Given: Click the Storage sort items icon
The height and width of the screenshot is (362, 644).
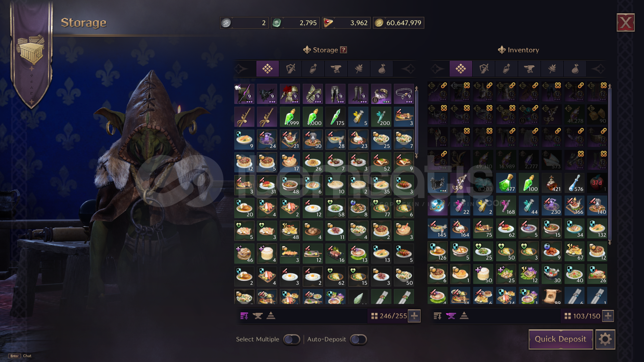Looking at the screenshot, I should click(x=244, y=316).
